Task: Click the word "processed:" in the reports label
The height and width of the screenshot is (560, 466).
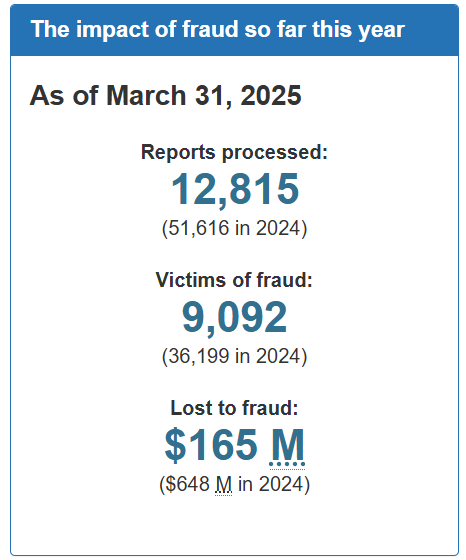Action: point(275,152)
